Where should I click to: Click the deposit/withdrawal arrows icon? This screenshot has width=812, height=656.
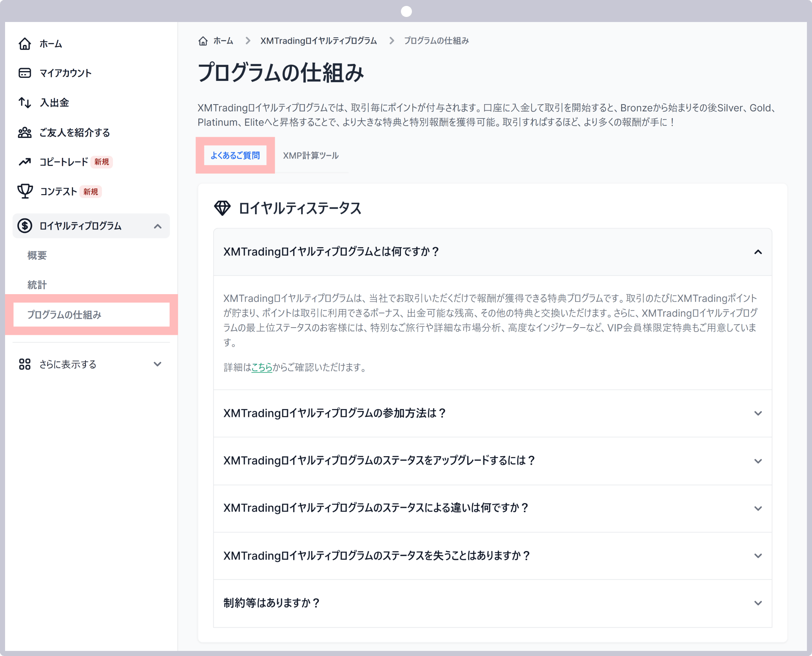coord(25,102)
